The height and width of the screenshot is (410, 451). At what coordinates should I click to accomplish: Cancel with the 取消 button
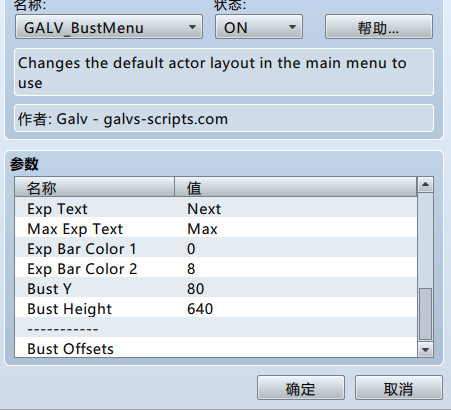[399, 388]
